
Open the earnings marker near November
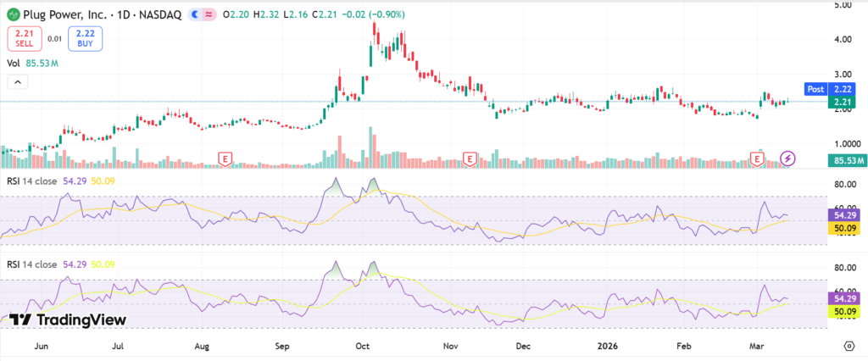click(x=469, y=158)
